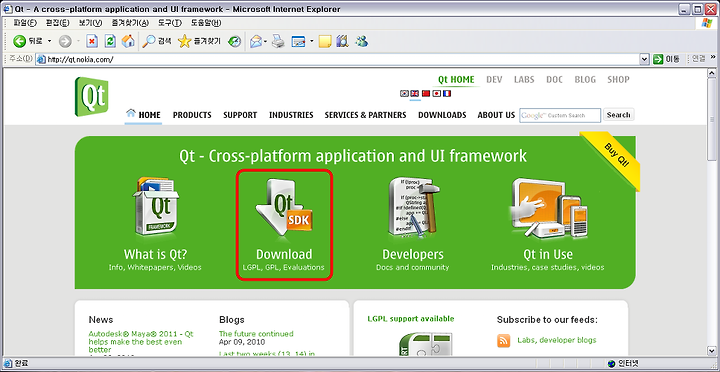Image resolution: width=720 pixels, height=372 pixels.
Task: Open SERVICES & PARTNERS navigation item
Action: (x=366, y=115)
